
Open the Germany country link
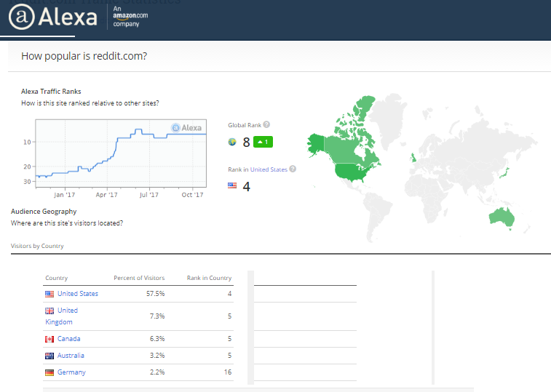(71, 372)
